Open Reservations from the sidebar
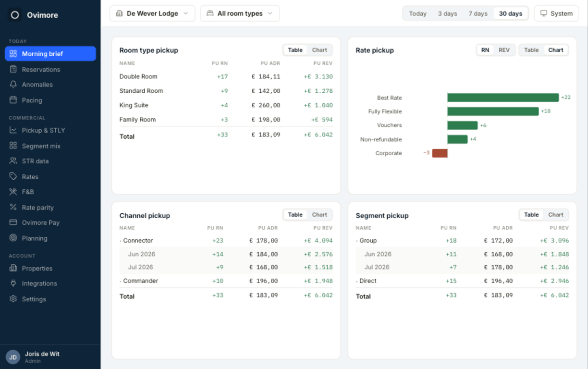The image size is (588, 369). tap(50, 69)
